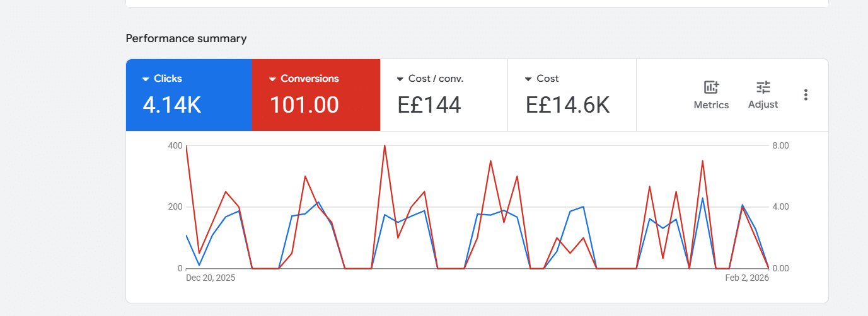This screenshot has width=868, height=316.
Task: Select the Cost E£14.6K scorecard
Action: [x=572, y=95]
